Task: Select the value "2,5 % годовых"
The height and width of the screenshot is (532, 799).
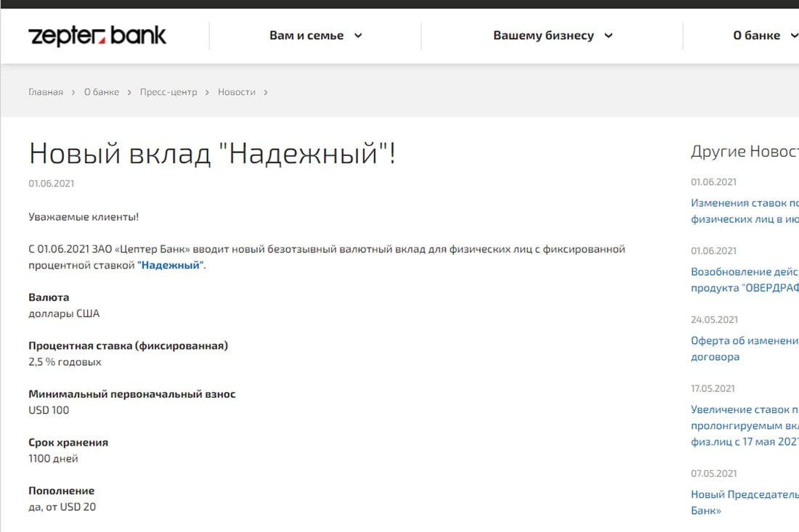Action: (65, 362)
